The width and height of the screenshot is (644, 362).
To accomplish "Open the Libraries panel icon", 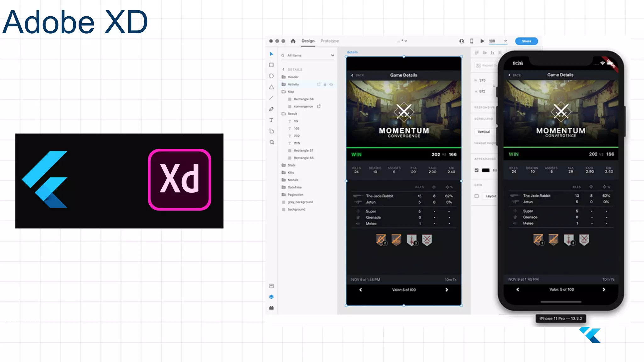I will [271, 286].
